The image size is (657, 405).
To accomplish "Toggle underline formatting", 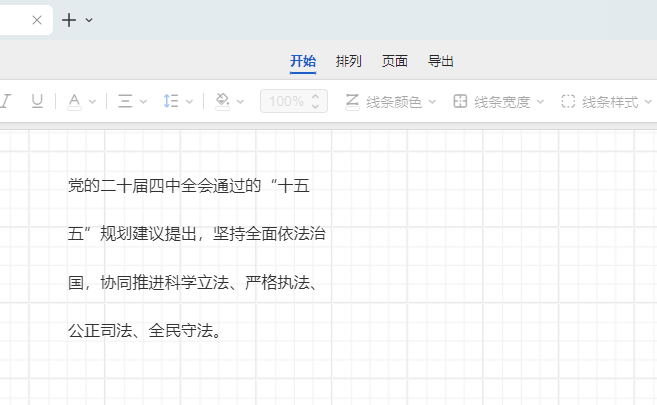I will coord(37,101).
